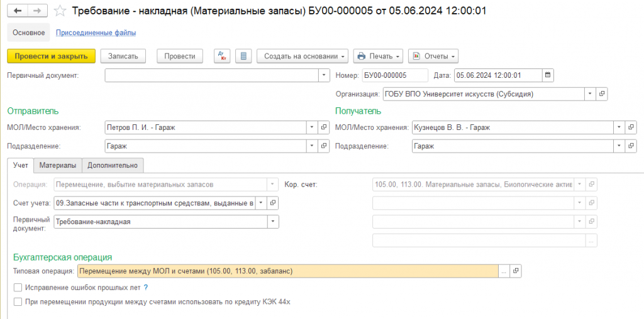The image size is (644, 319).
Task: Click Организация field 'ГОБУ ВПО Университет искусств'
Action: [x=484, y=94]
